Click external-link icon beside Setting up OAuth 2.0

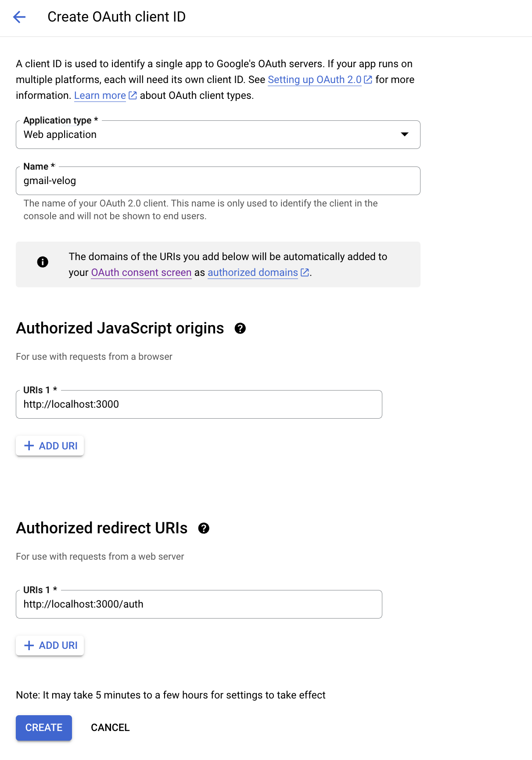368,80
